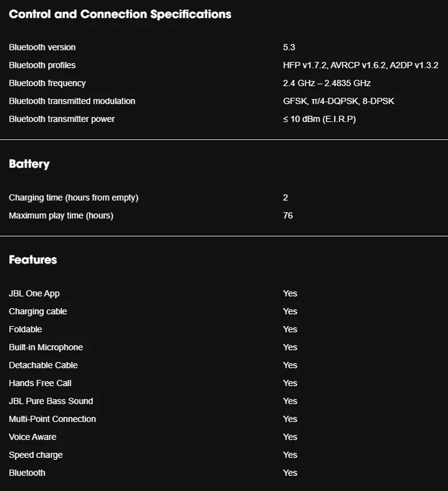Click the Bluetooth transmitter power label

[x=62, y=119]
